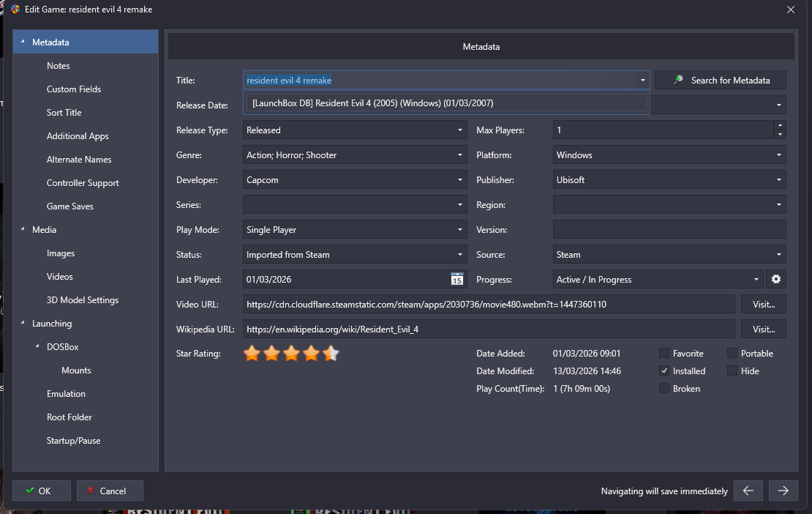Open Progress settings gear icon
Image resolution: width=812 pixels, height=514 pixels.
pyautogui.click(x=776, y=280)
